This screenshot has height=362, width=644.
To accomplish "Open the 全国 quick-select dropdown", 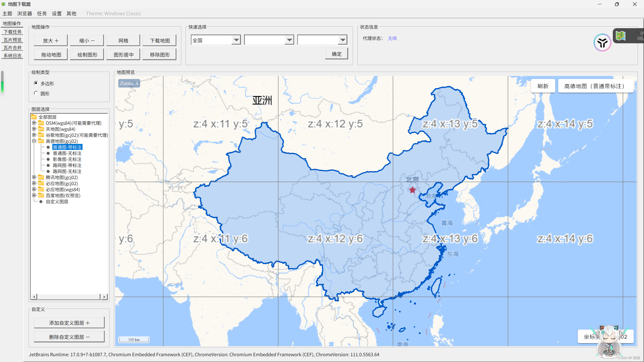I will point(236,40).
